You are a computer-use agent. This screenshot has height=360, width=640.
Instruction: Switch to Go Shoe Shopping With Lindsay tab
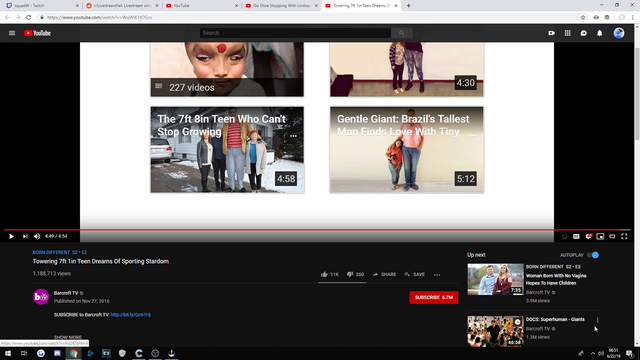pos(281,6)
